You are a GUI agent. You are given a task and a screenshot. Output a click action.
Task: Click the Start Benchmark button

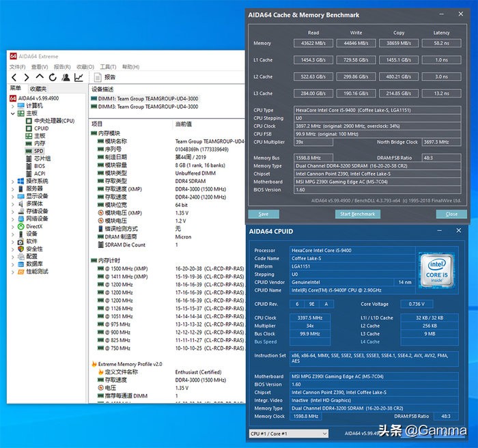(x=357, y=214)
